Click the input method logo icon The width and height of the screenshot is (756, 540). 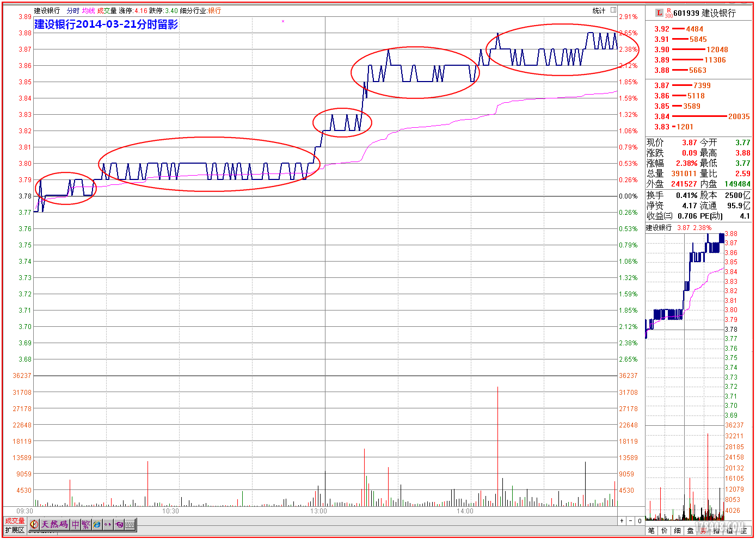[x=34, y=524]
